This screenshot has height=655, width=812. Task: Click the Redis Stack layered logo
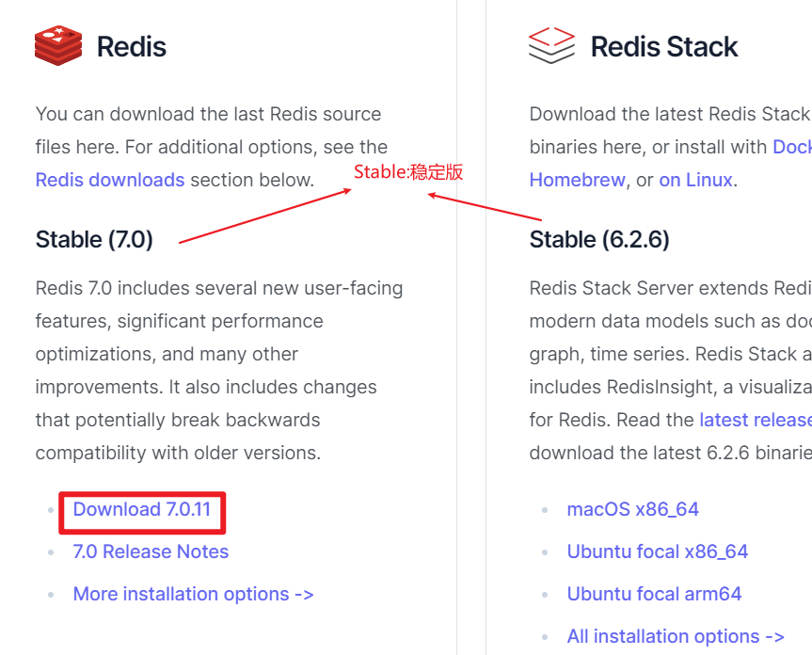[551, 45]
